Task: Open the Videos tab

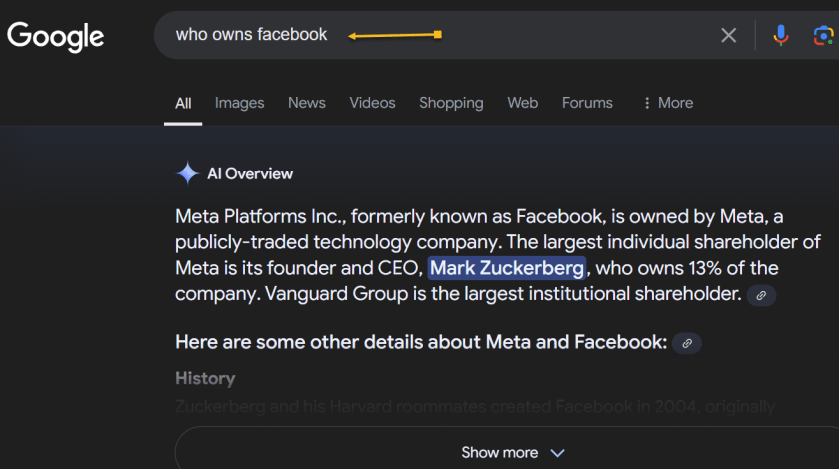Action: [372, 103]
